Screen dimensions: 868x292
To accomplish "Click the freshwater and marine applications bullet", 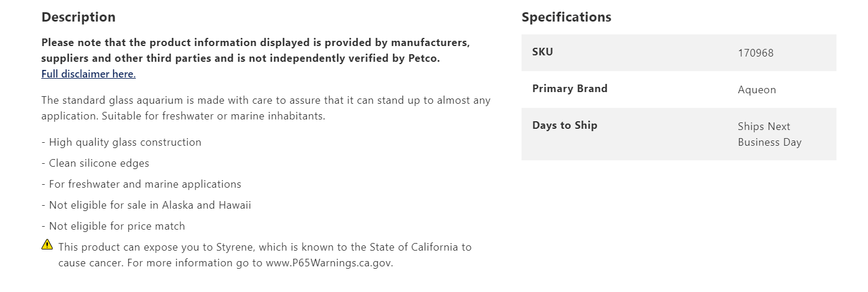I will click(141, 184).
